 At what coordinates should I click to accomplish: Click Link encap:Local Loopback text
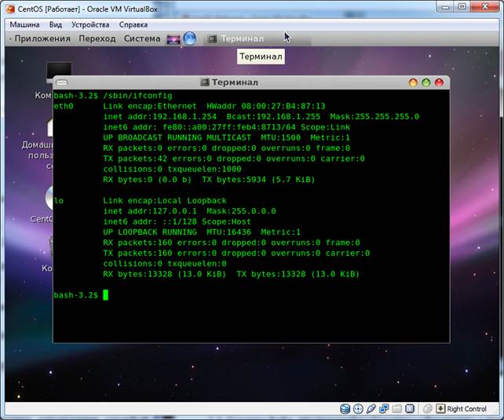click(165, 201)
